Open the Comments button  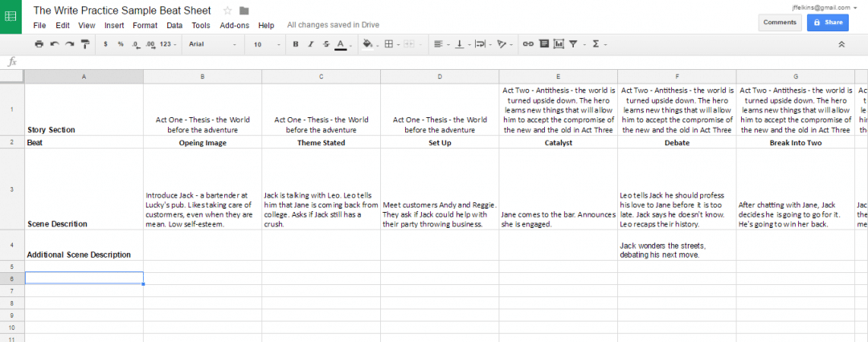coord(780,22)
